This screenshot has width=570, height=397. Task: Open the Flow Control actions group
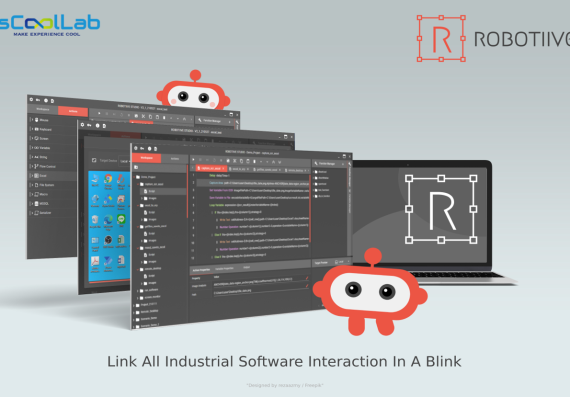click(x=52, y=166)
